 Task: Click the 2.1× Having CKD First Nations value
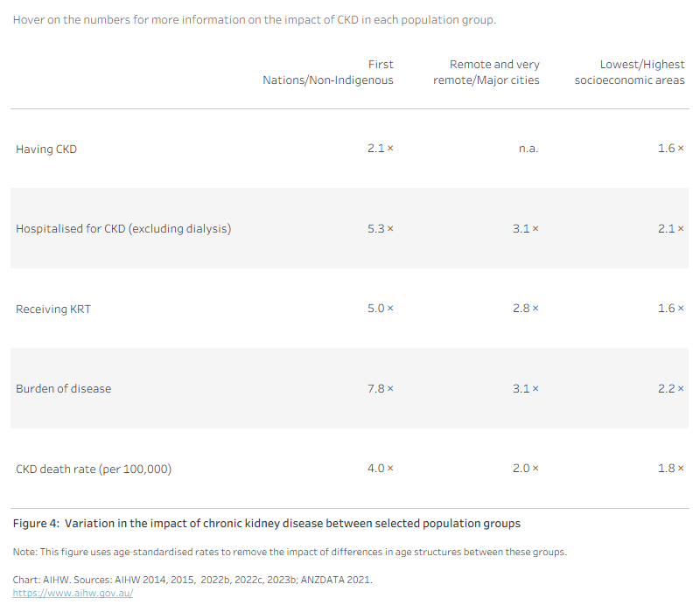[381, 148]
